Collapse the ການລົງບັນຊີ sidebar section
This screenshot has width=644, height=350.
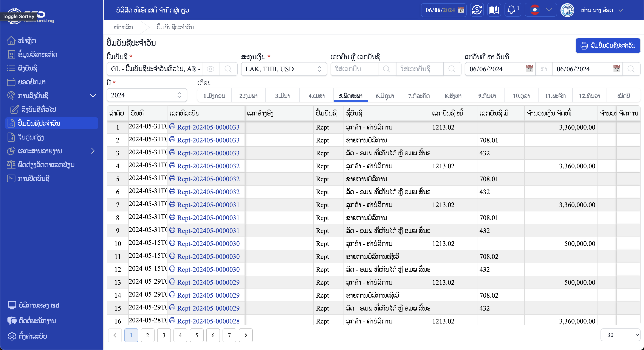(93, 96)
